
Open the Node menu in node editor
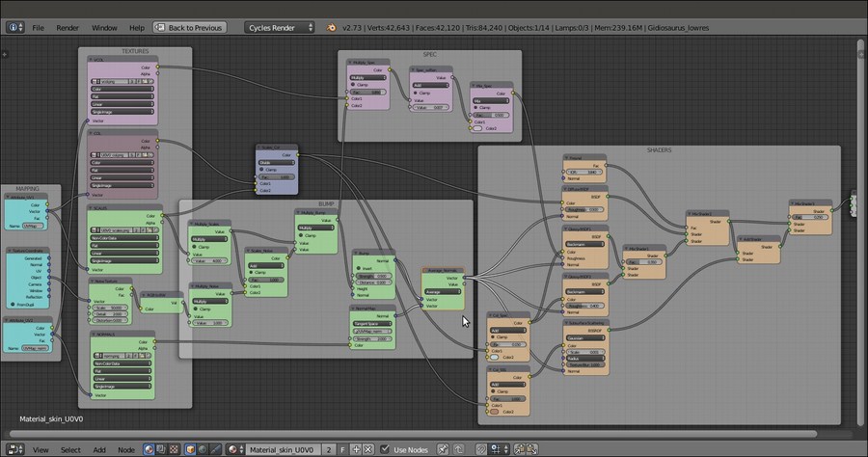(x=126, y=450)
